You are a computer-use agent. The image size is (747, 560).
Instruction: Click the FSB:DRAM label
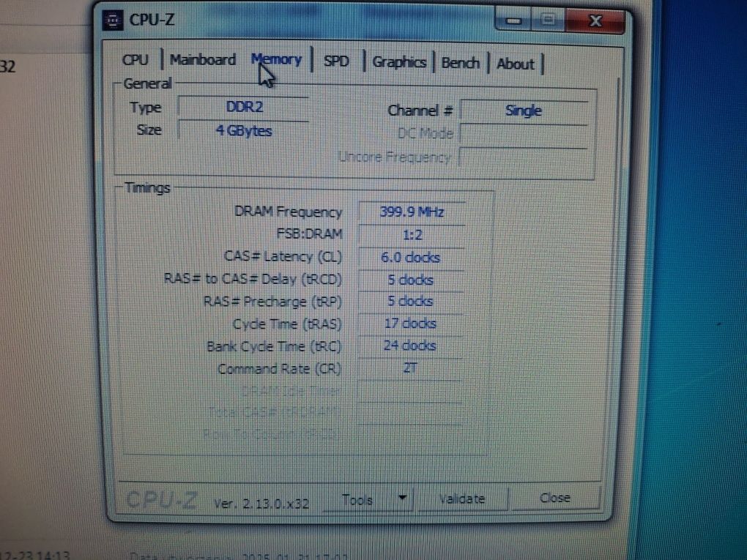click(x=309, y=234)
